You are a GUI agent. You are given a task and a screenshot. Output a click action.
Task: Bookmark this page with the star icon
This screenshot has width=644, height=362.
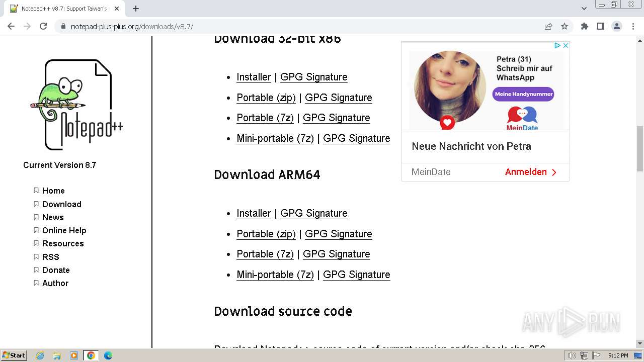[565, 27]
